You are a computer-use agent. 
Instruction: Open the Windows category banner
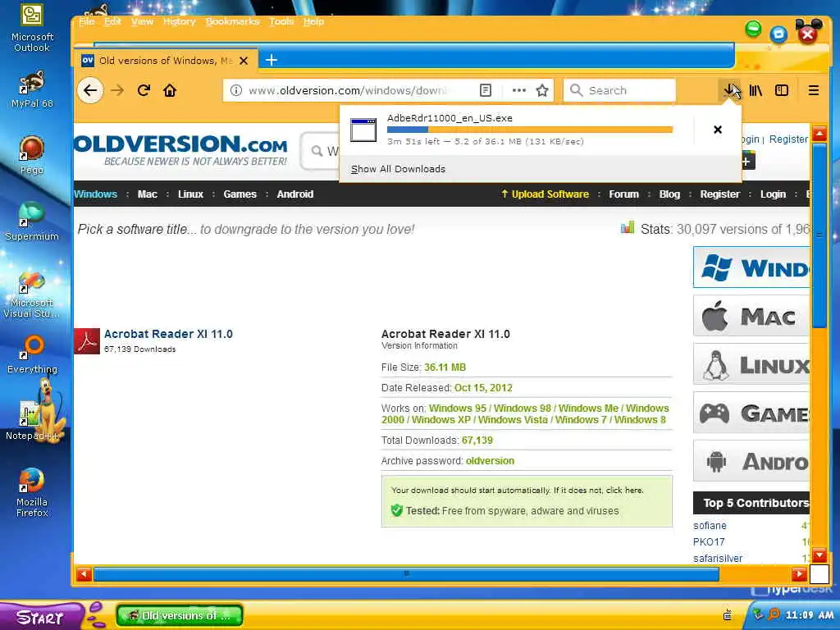tap(751, 267)
